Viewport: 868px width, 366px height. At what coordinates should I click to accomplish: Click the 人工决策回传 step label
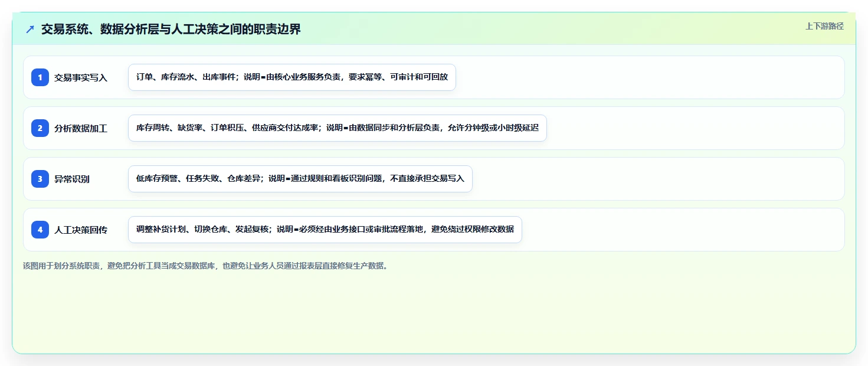81,230
